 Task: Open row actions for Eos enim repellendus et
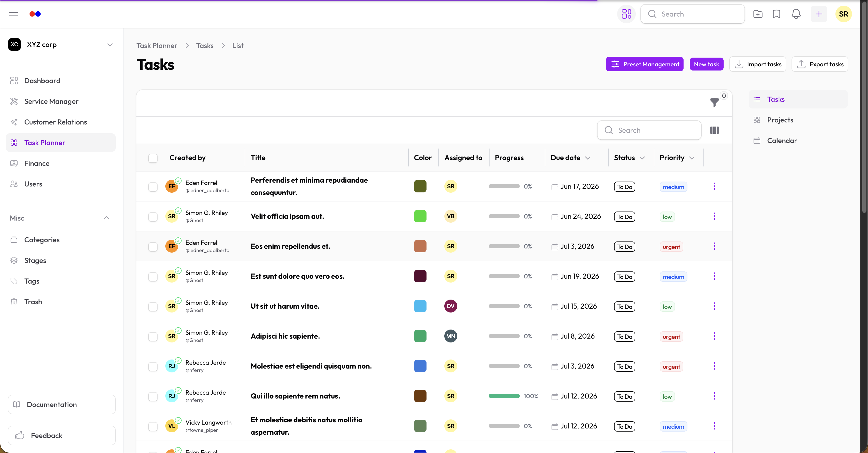(714, 246)
